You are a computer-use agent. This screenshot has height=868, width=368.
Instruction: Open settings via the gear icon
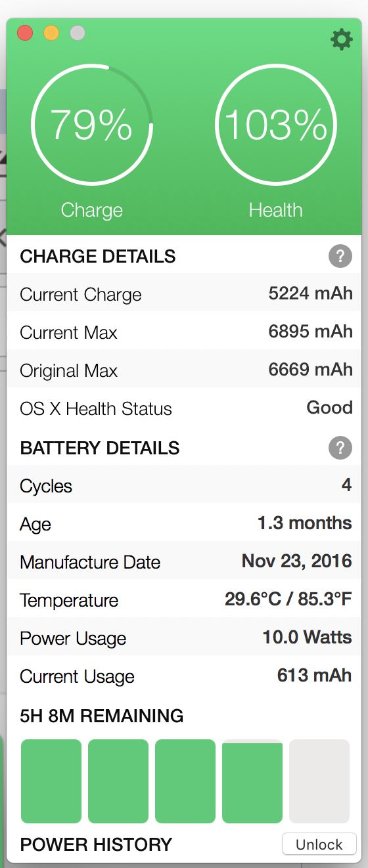[x=341, y=39]
